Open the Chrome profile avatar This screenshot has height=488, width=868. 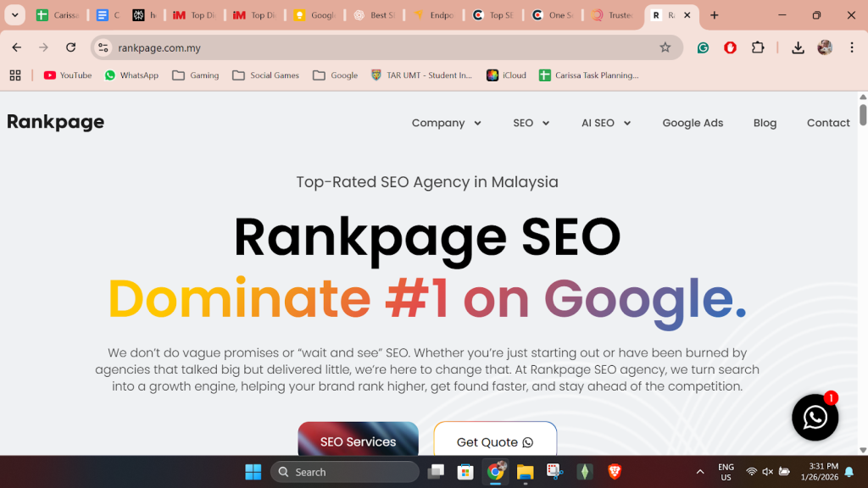pos(825,47)
